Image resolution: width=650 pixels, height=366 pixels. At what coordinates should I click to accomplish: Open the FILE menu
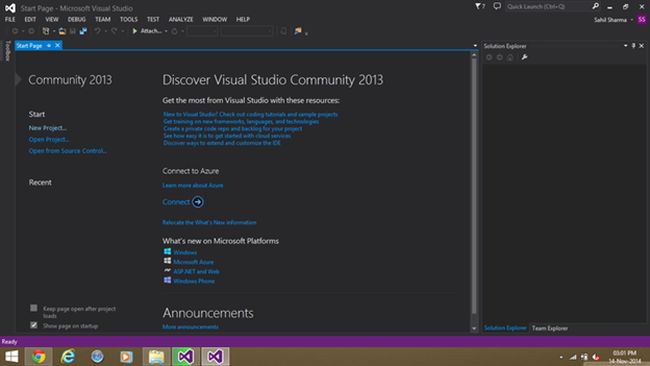10,19
